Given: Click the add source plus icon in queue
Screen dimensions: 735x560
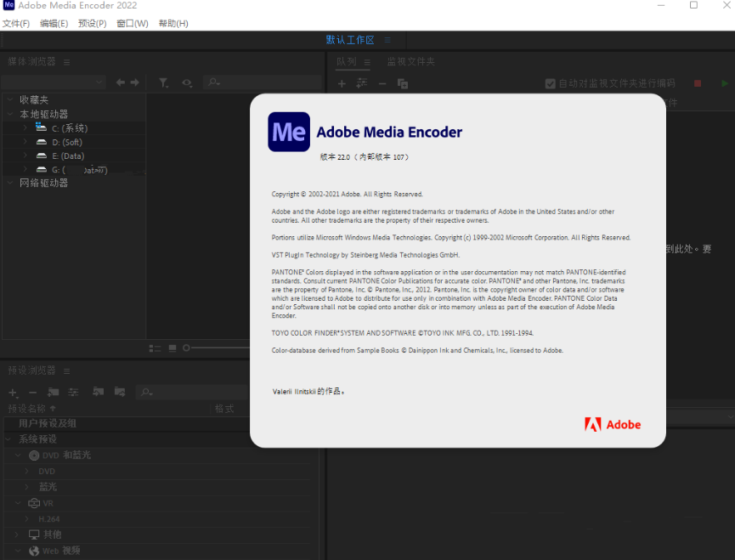Looking at the screenshot, I should [x=342, y=83].
